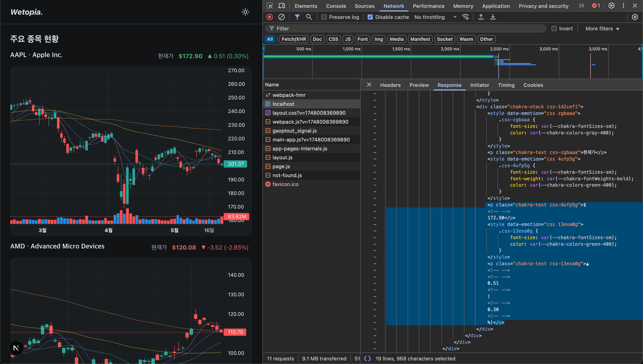Uncheck the Disable cache checkbox
643x364 pixels.
[x=370, y=17]
